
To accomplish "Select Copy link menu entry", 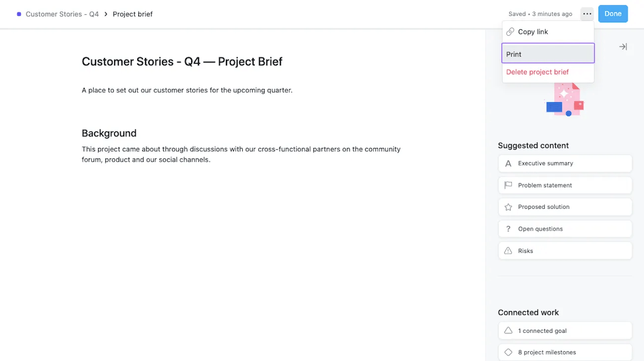I will (533, 31).
